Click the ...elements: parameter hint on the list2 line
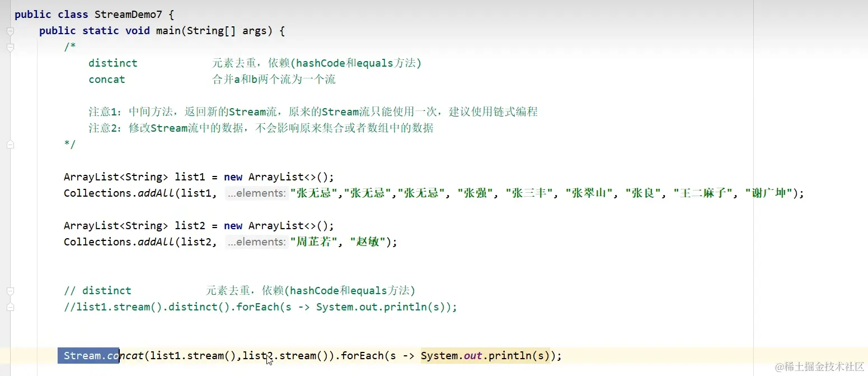 pos(257,242)
